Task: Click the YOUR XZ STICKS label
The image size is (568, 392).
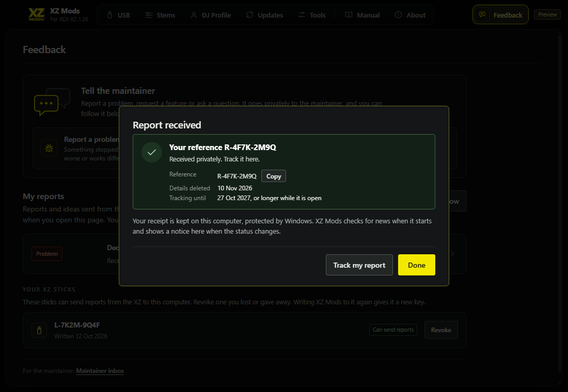Action: click(49, 289)
